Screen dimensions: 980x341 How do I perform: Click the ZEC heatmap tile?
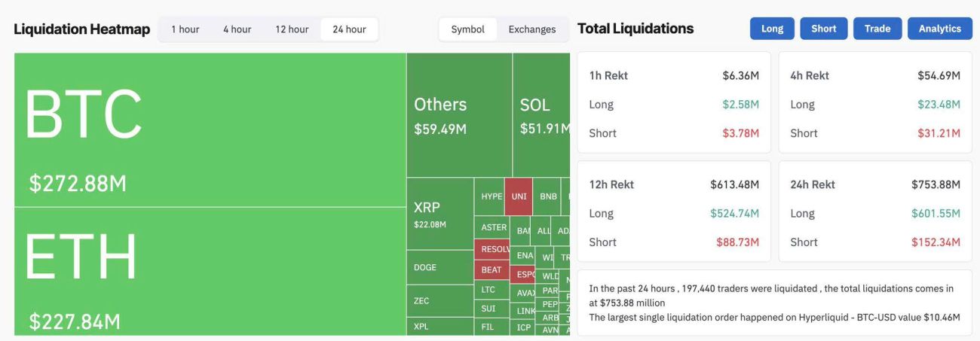click(439, 300)
